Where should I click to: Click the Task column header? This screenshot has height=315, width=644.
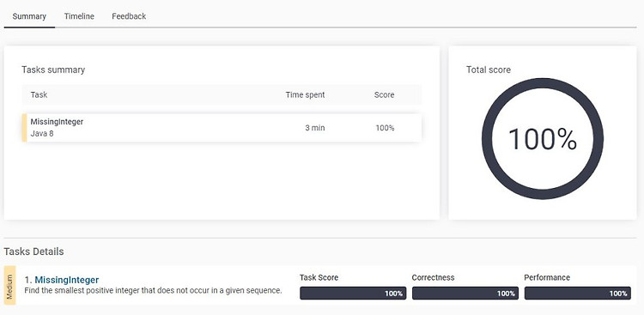tap(39, 94)
